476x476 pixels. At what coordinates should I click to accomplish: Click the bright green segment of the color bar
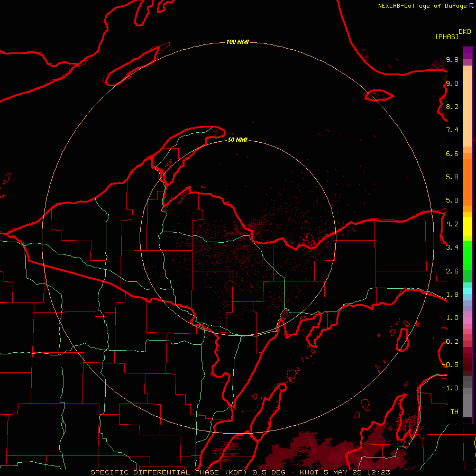467,255
